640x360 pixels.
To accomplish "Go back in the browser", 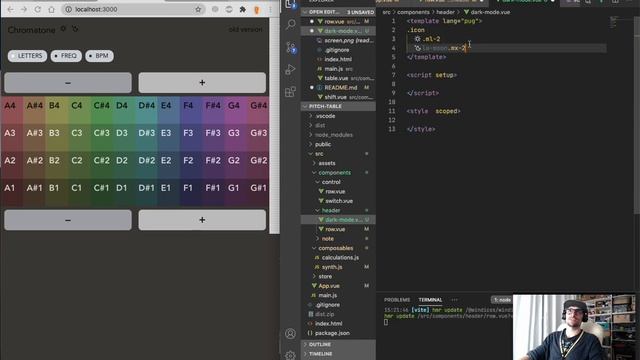I will (10, 9).
